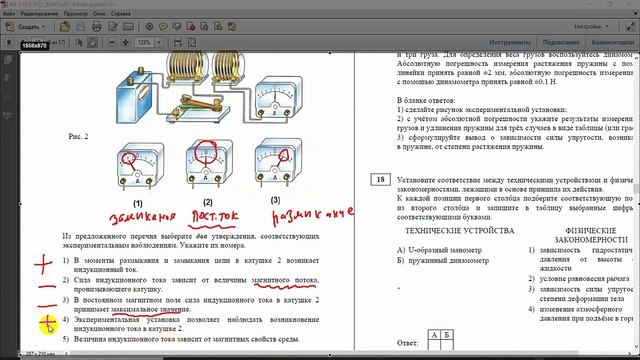Click the email envelope icon
This screenshot has height=360, width=640.
[x=128, y=27]
